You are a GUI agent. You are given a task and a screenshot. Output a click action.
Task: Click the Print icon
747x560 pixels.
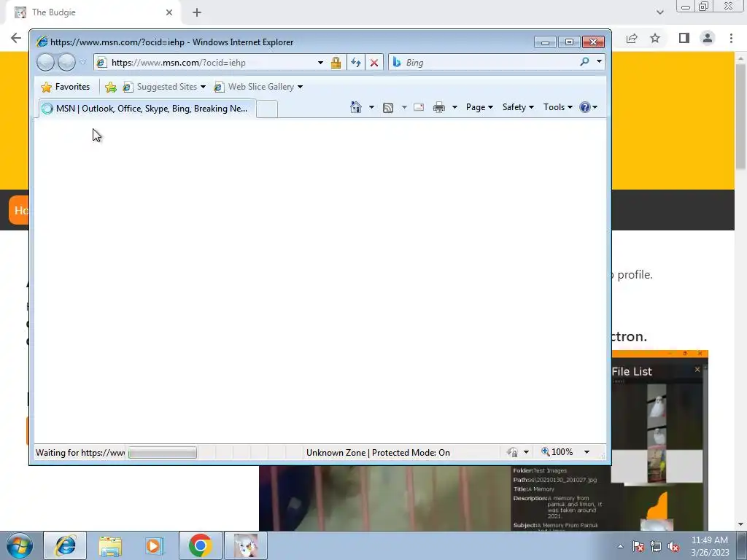point(438,108)
